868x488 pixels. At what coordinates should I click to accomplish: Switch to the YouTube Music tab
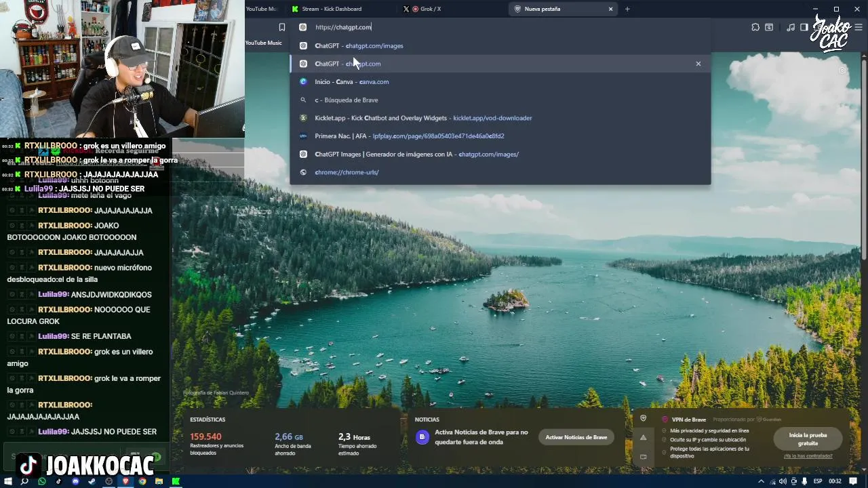pos(262,9)
